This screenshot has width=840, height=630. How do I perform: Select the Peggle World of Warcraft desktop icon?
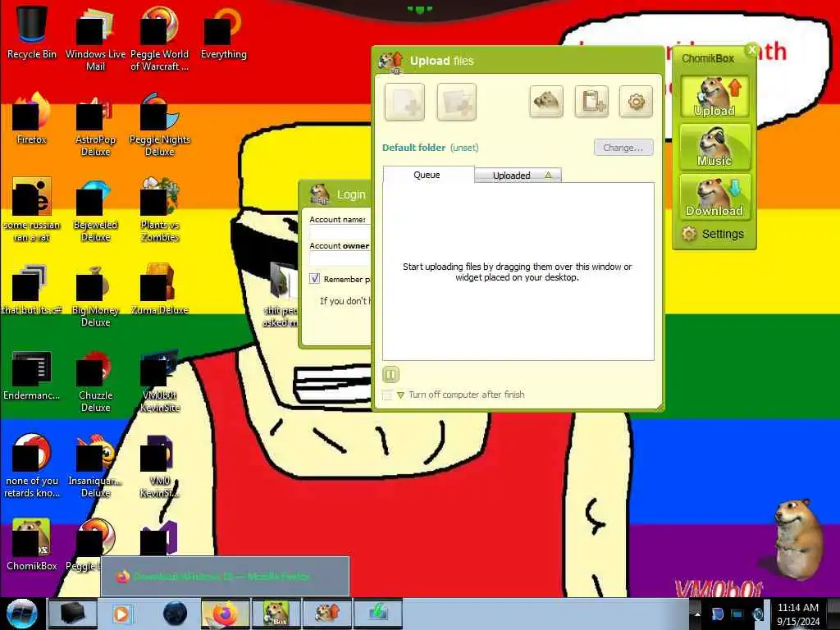tap(160, 39)
